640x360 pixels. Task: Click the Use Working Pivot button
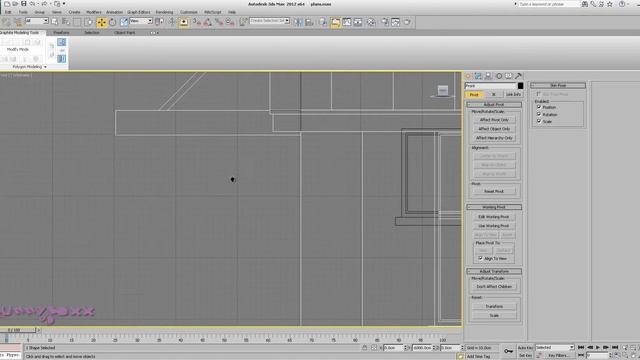point(494,226)
